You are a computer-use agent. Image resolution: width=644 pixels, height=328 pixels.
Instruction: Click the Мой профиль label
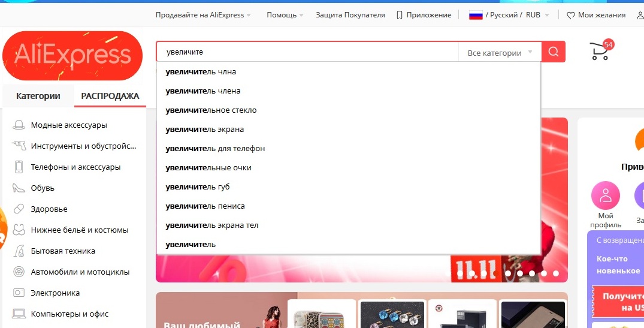pos(606,220)
